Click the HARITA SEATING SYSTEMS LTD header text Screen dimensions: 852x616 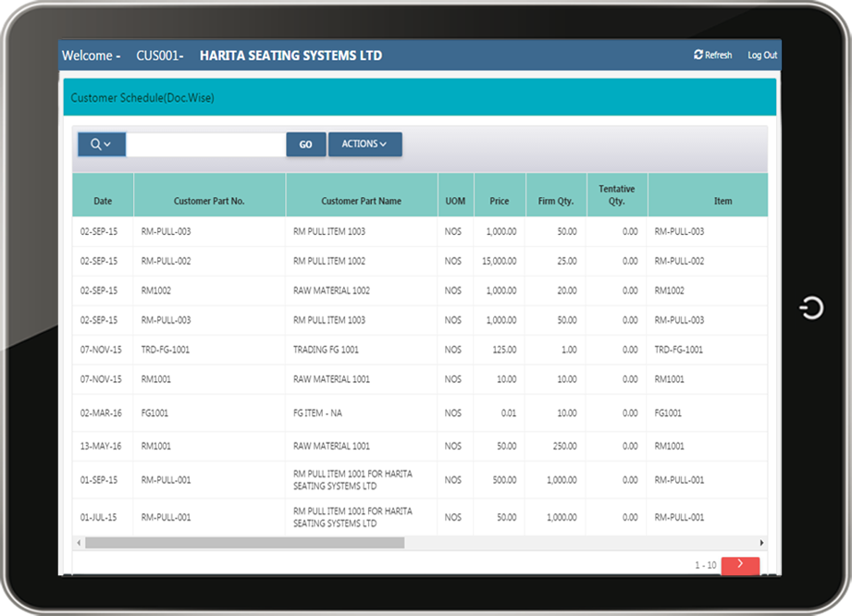pyautogui.click(x=290, y=55)
